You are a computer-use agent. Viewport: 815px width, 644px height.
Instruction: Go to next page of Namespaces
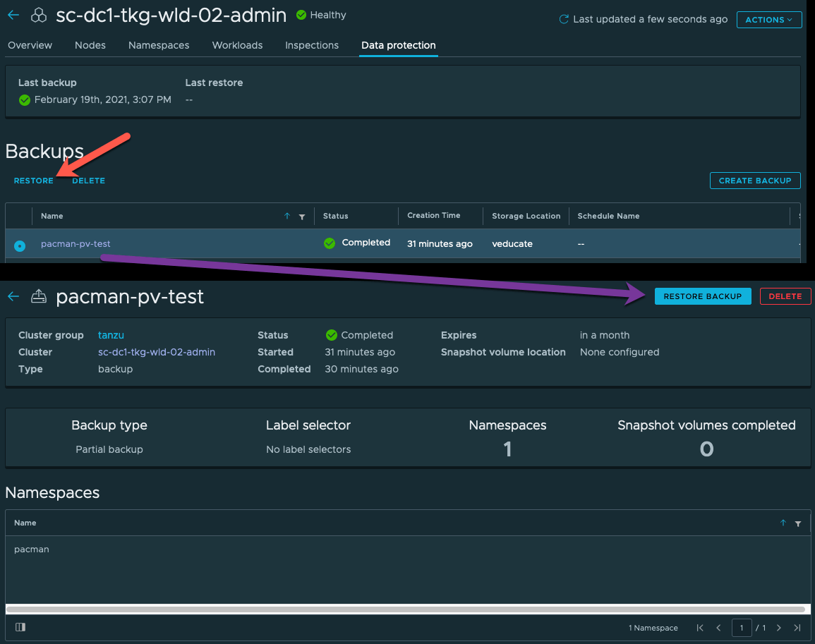pos(778,628)
